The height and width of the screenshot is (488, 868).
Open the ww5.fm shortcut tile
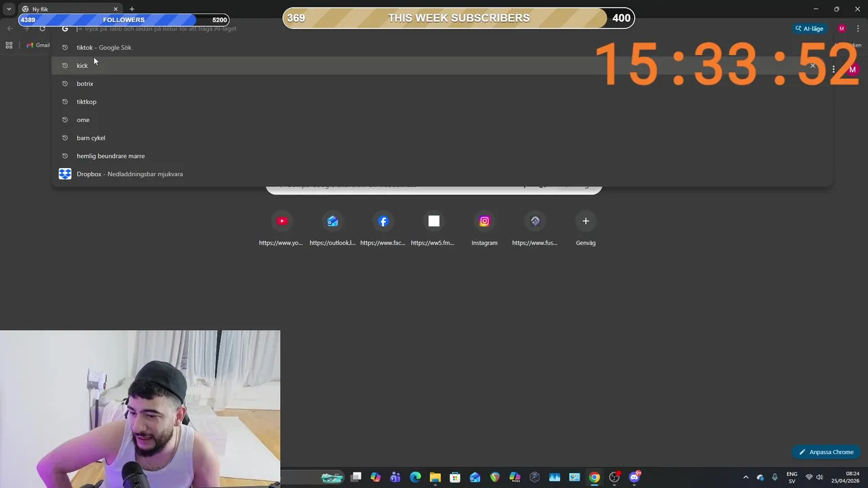point(433,228)
